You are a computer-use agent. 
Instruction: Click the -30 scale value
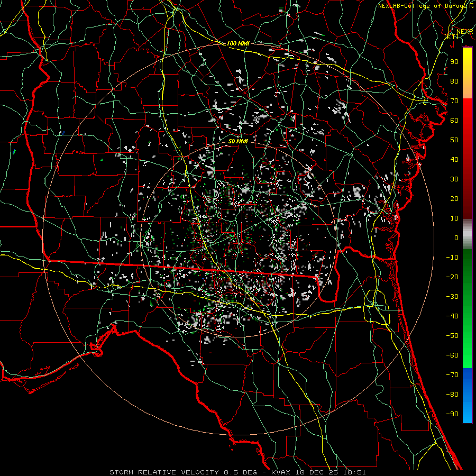pos(452,297)
